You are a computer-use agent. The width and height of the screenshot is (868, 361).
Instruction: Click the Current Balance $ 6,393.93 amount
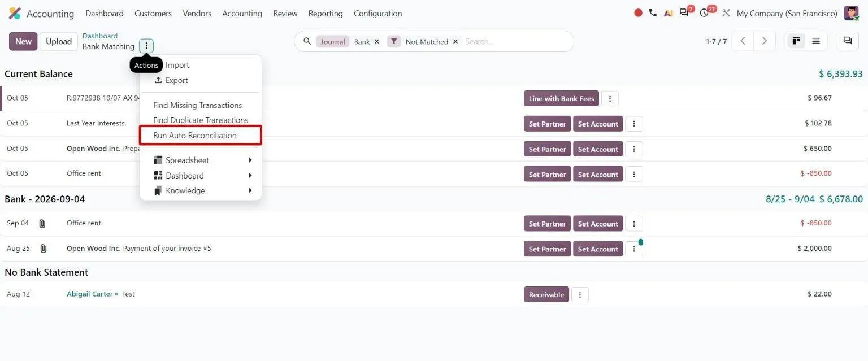coord(841,74)
